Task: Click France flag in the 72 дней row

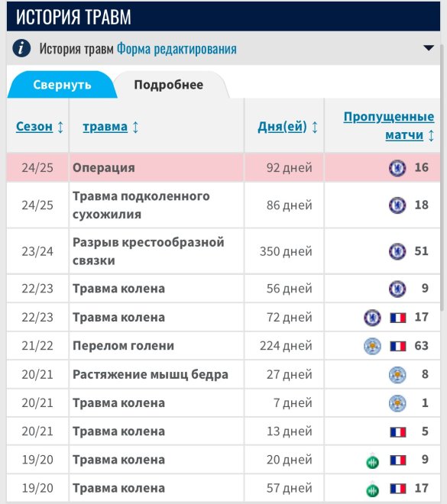Action: 398,318
